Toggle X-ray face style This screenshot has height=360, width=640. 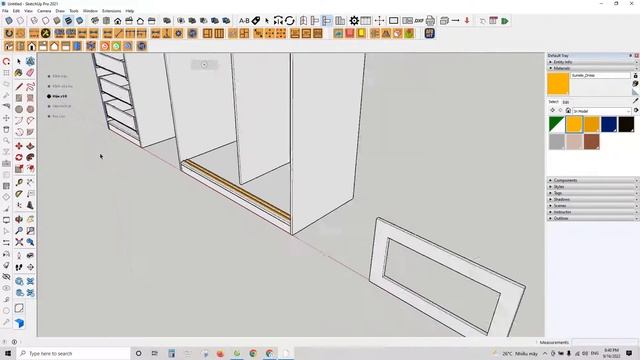point(9,20)
